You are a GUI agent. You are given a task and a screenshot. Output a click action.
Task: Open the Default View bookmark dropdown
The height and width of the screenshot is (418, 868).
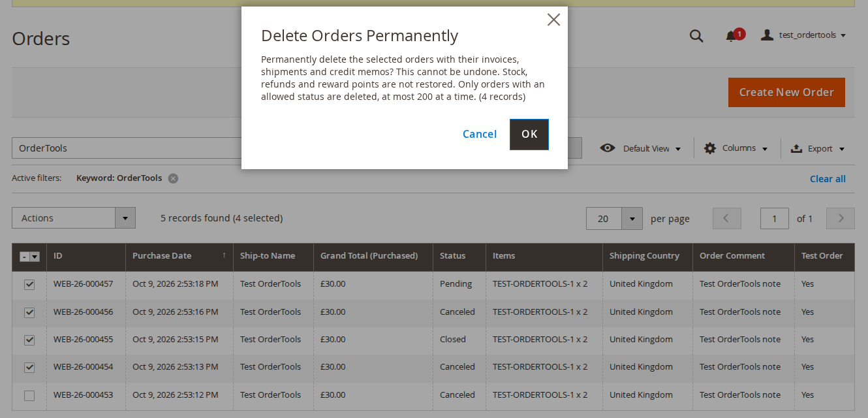click(640, 148)
